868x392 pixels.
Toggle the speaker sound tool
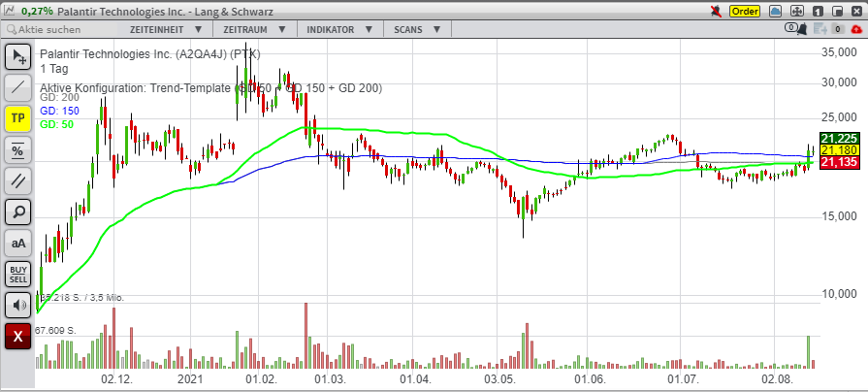click(17, 305)
